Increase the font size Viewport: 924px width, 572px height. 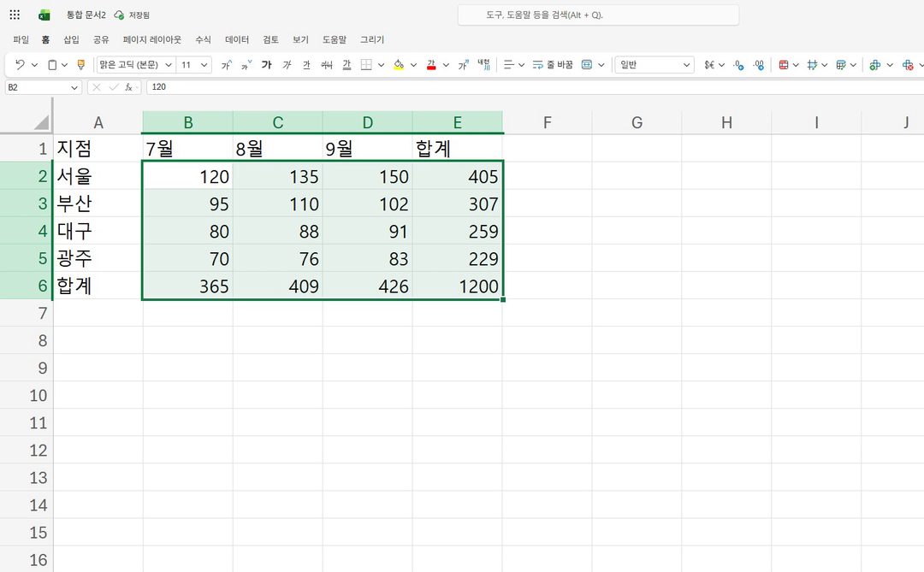226,65
